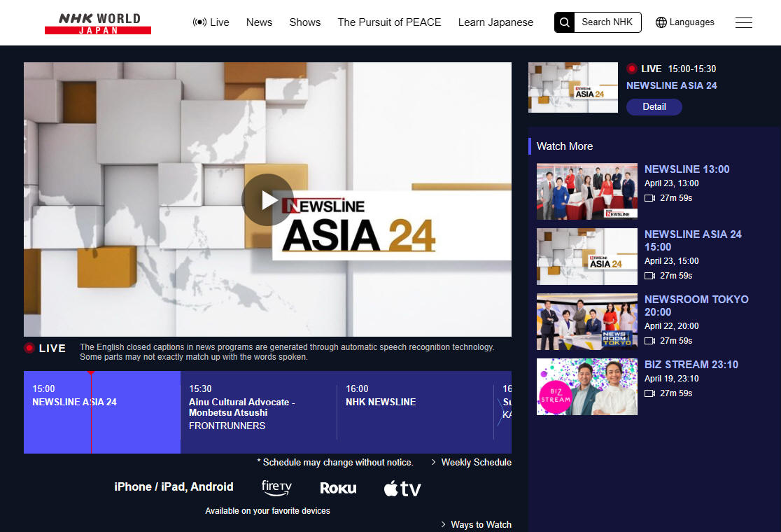
Task: Click video camera icon under April 22, 20:00
Action: pos(649,341)
